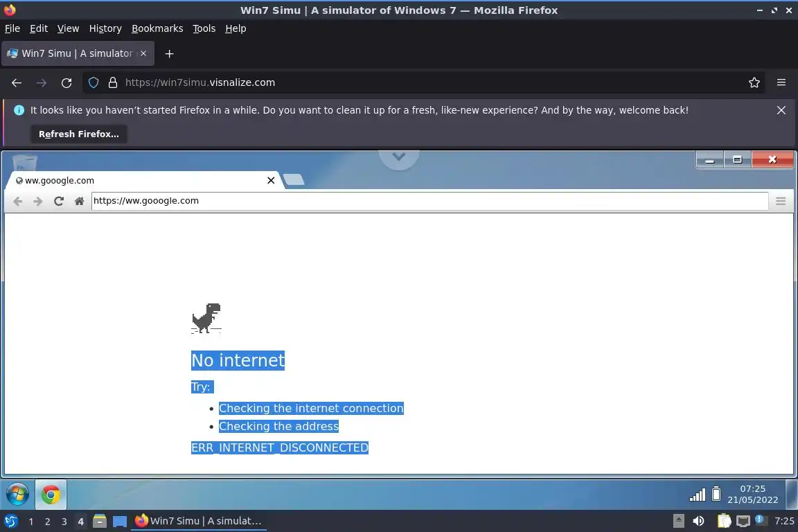Image resolution: width=798 pixels, height=532 pixels.
Task: Open the File menu
Action: click(x=12, y=28)
